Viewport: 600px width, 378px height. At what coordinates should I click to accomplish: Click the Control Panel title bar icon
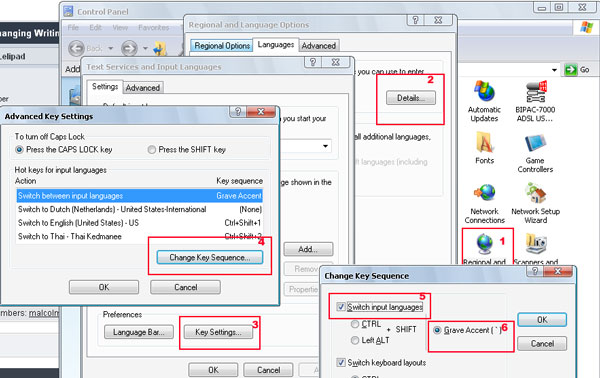(68, 11)
